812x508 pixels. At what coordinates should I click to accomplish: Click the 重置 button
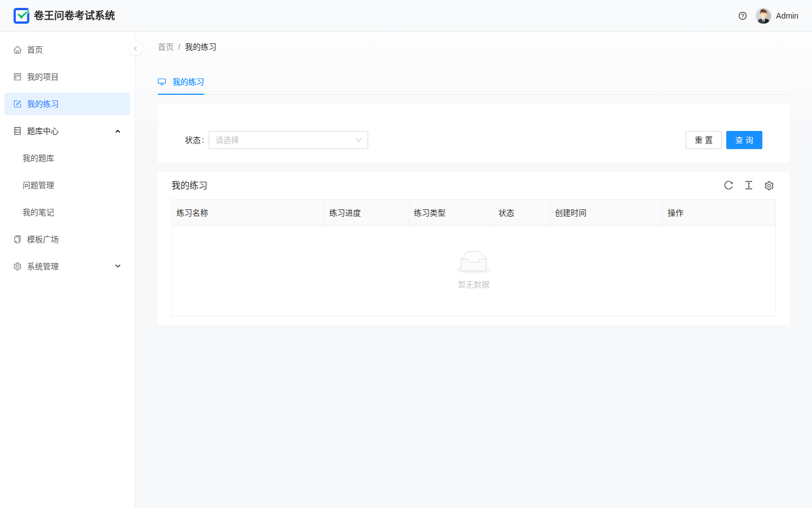(x=704, y=140)
